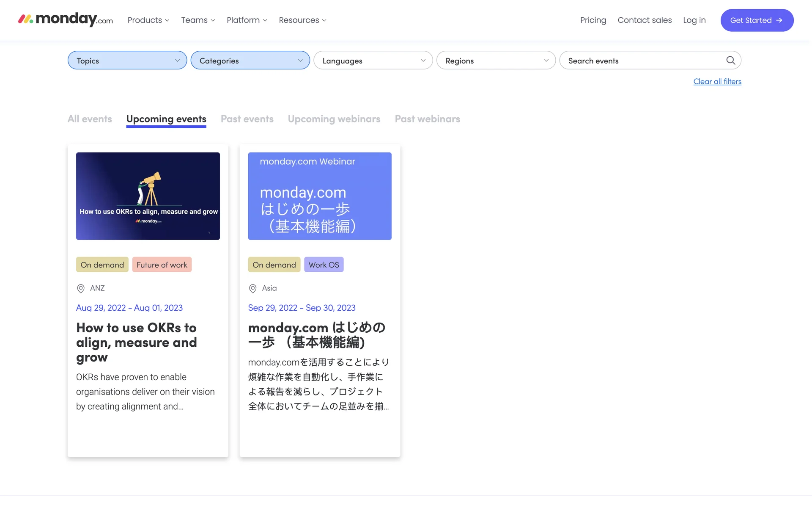812x508 pixels.
Task: Click the Future of work tag
Action: 162,265
